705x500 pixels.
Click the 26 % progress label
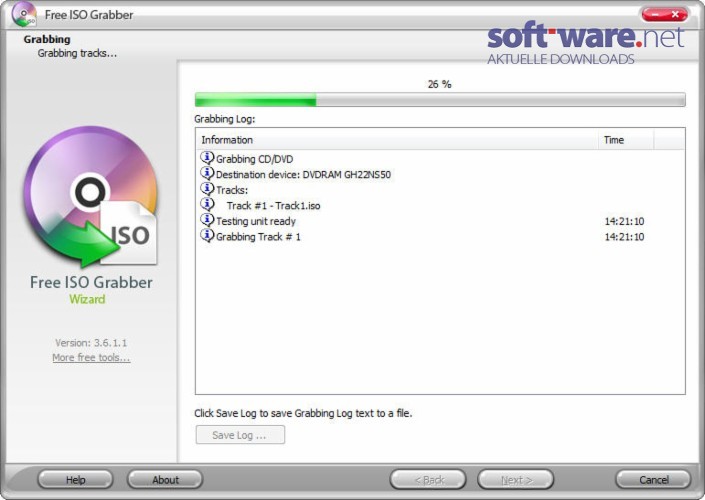click(439, 84)
